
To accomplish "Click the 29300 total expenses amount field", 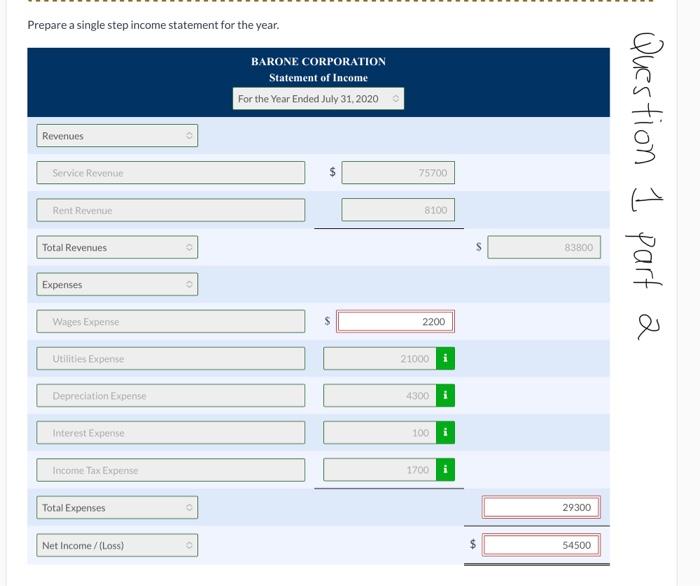I will (541, 507).
